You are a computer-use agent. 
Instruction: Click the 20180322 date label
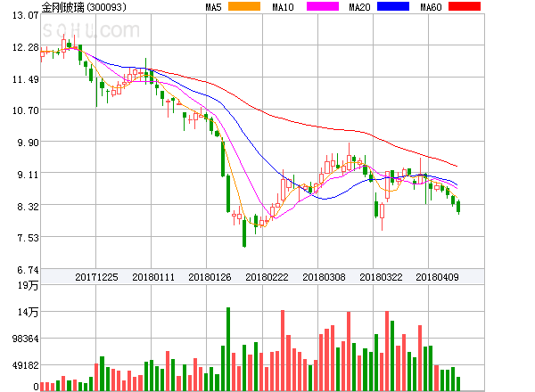click(381, 277)
